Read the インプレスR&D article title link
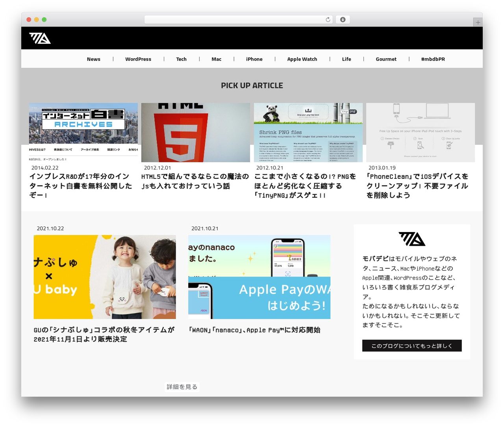Image resolution: width=504 pixels, height=427 pixels. pyautogui.click(x=81, y=186)
